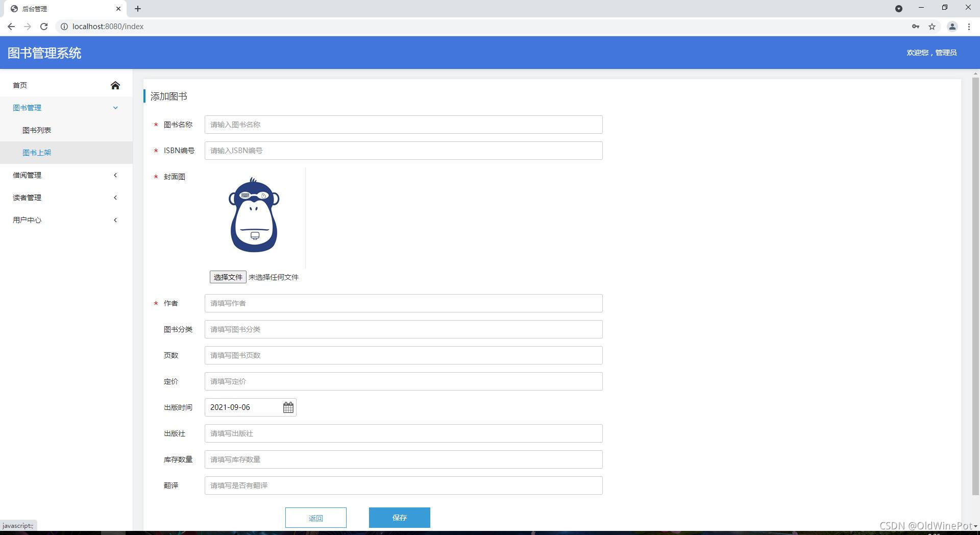This screenshot has height=535, width=980.
Task: Click the home icon beside 首页
Action: point(115,85)
